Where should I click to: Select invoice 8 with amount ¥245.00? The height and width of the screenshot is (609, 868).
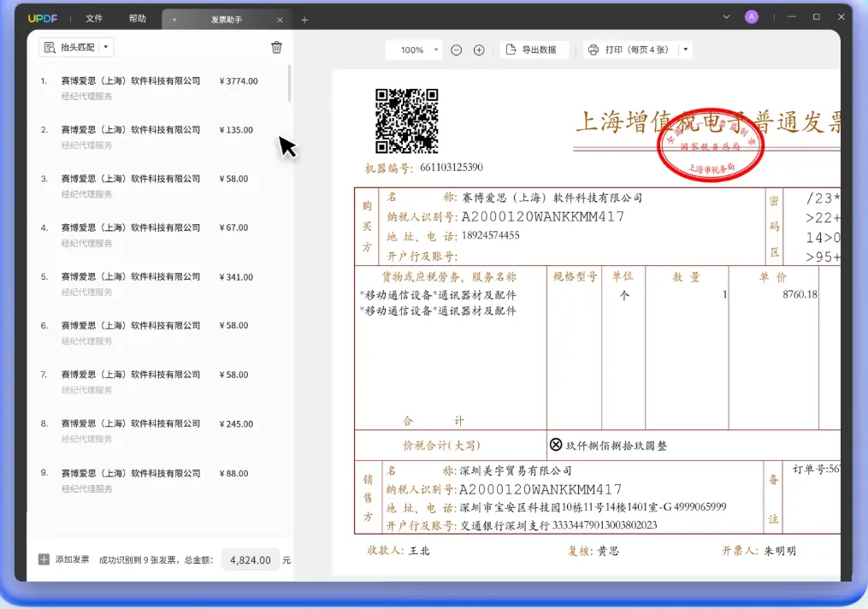click(161, 431)
